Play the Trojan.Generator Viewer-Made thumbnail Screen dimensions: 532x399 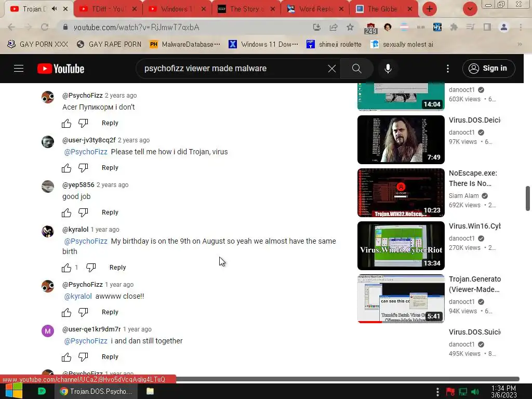[x=401, y=299]
